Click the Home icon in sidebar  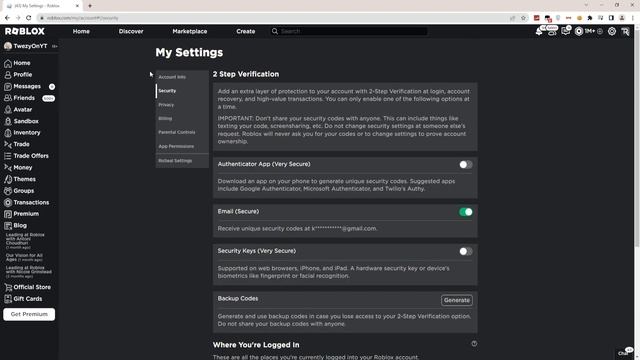pos(8,63)
